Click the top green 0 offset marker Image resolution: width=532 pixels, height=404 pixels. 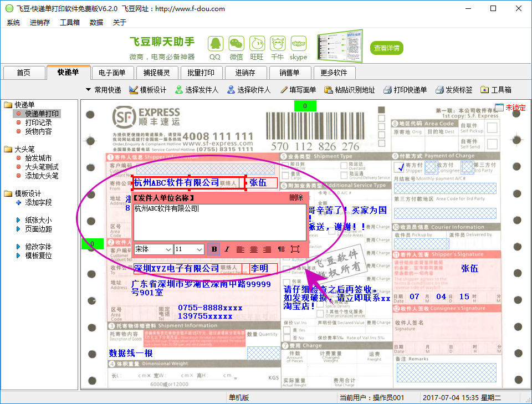tap(305, 106)
